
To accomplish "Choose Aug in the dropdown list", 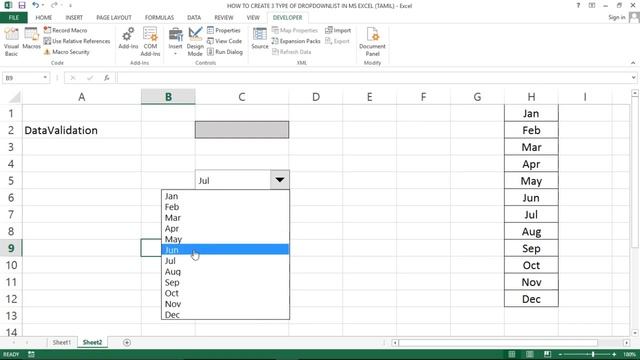I will (x=225, y=271).
